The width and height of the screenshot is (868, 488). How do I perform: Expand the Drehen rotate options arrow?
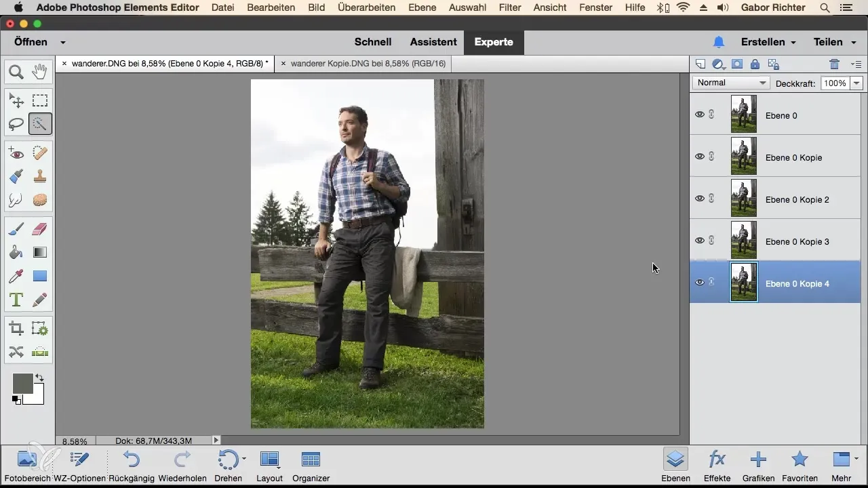(x=244, y=460)
